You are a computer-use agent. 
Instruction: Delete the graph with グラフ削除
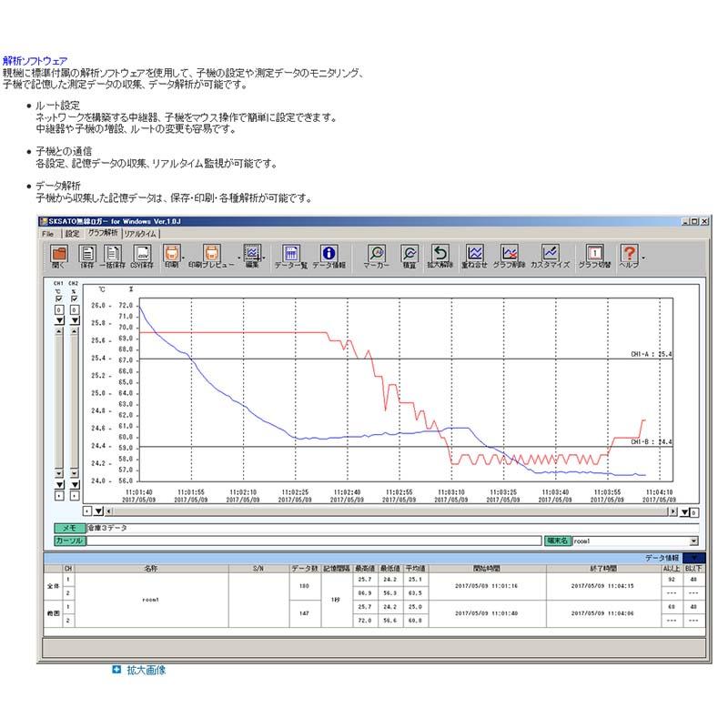pyautogui.click(x=511, y=252)
